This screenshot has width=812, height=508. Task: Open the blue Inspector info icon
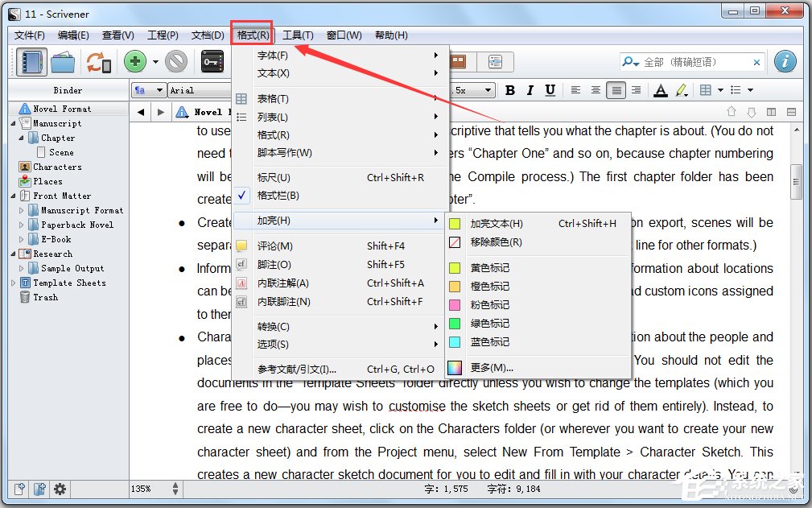click(785, 61)
